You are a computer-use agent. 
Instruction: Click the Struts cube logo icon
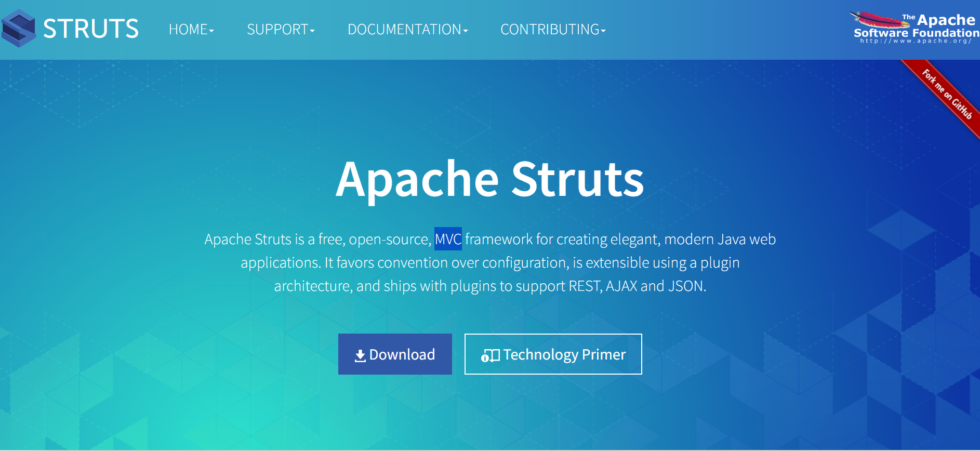pos(19,29)
